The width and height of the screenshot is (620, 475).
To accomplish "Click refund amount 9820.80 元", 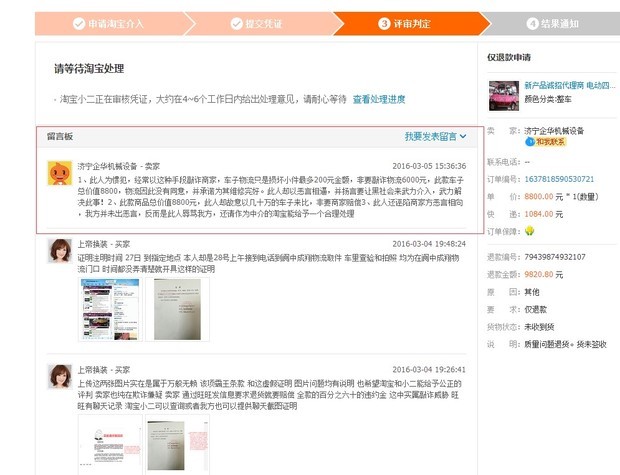I will click(544, 274).
